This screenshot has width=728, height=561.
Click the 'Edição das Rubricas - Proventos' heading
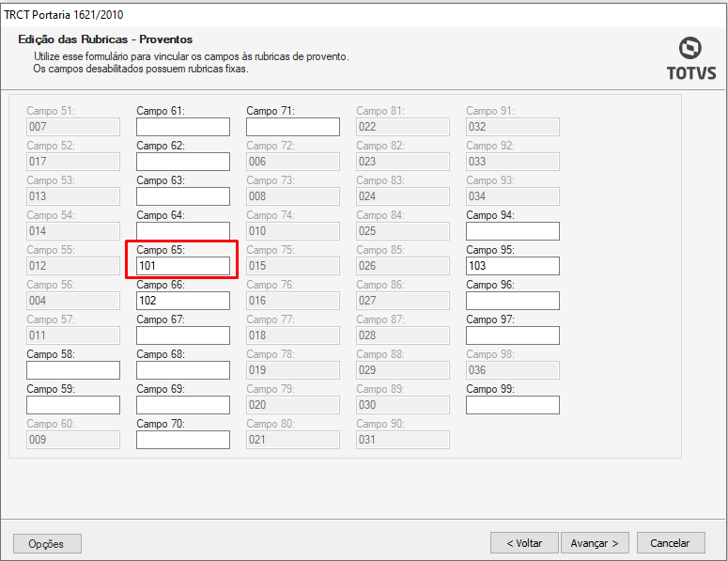(x=105, y=39)
